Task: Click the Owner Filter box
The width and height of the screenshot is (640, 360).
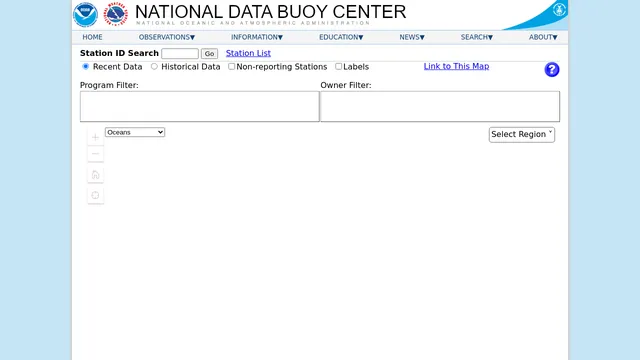Action: [440, 107]
